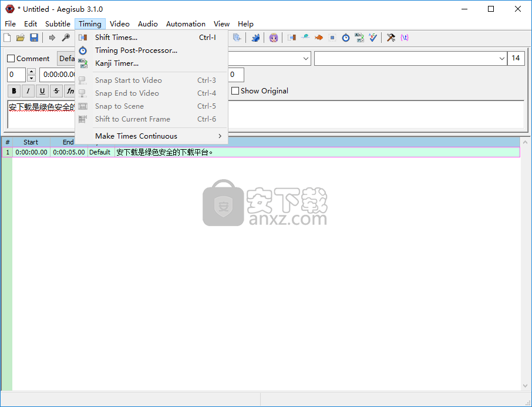The height and width of the screenshot is (407, 532).
Task: Open the Default style dropdown
Action: [x=66, y=59]
